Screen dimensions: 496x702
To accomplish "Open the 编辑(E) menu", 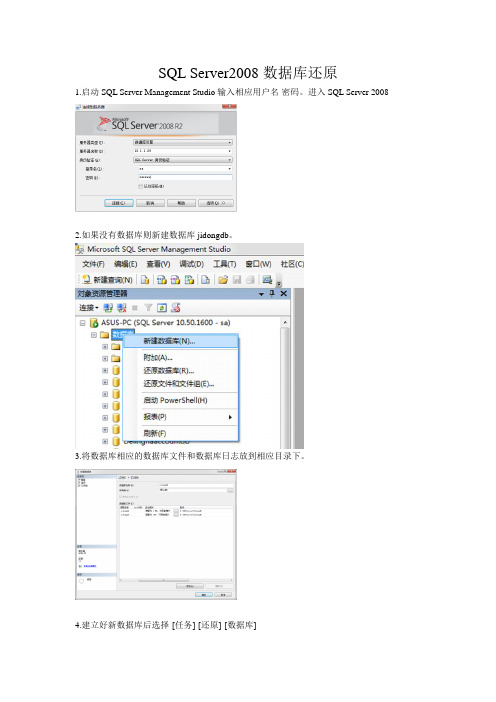I will [125, 264].
